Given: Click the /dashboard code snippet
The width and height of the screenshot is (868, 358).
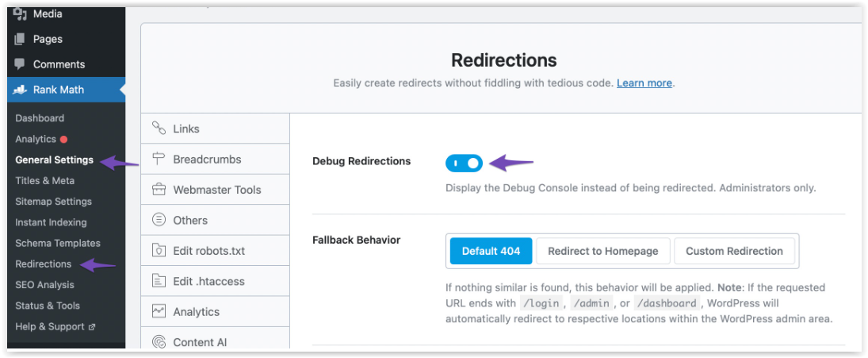Looking at the screenshot, I should 668,304.
